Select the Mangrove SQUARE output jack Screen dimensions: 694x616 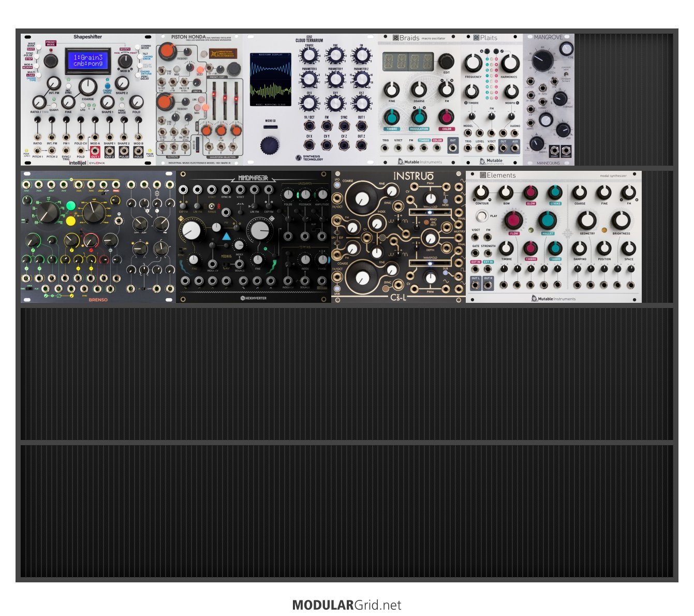[x=554, y=151]
